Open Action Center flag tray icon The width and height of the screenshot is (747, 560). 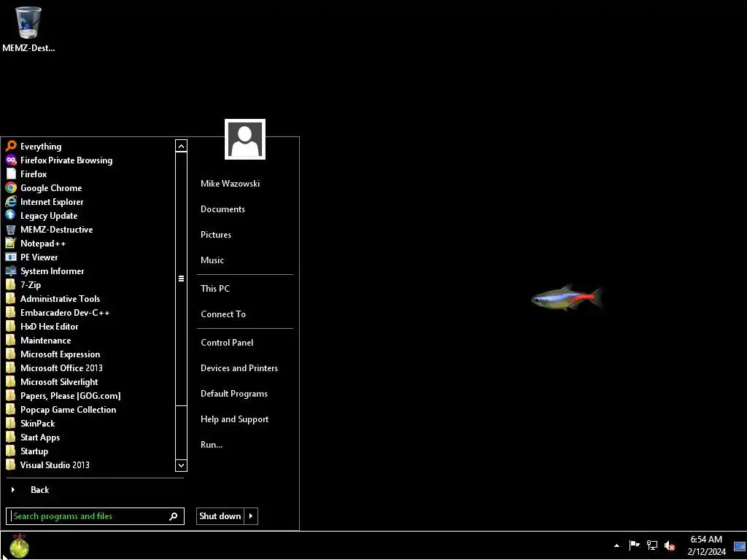[x=634, y=545]
